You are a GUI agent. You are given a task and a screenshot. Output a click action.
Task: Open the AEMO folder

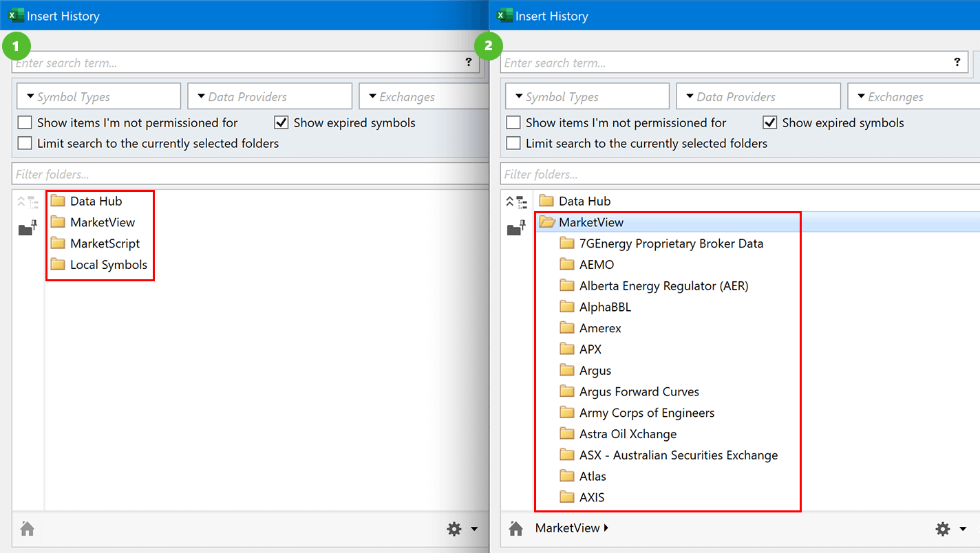(587, 265)
